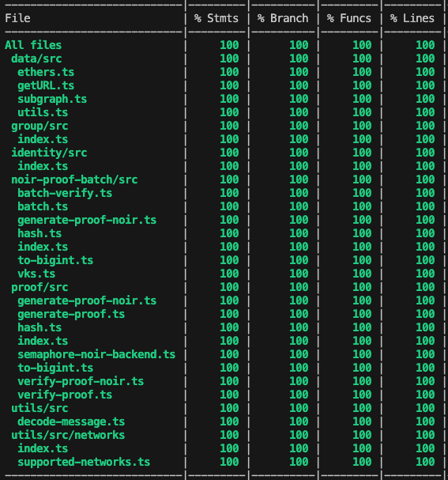The width and height of the screenshot is (448, 480).
Task: Click the "utils.ts" file name
Action: (x=43, y=112)
